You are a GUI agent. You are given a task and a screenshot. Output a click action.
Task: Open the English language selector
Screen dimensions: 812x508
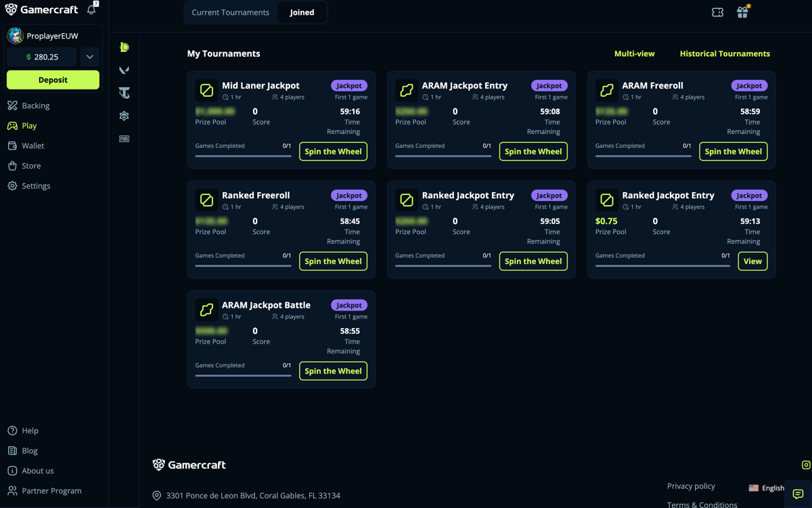coord(766,488)
